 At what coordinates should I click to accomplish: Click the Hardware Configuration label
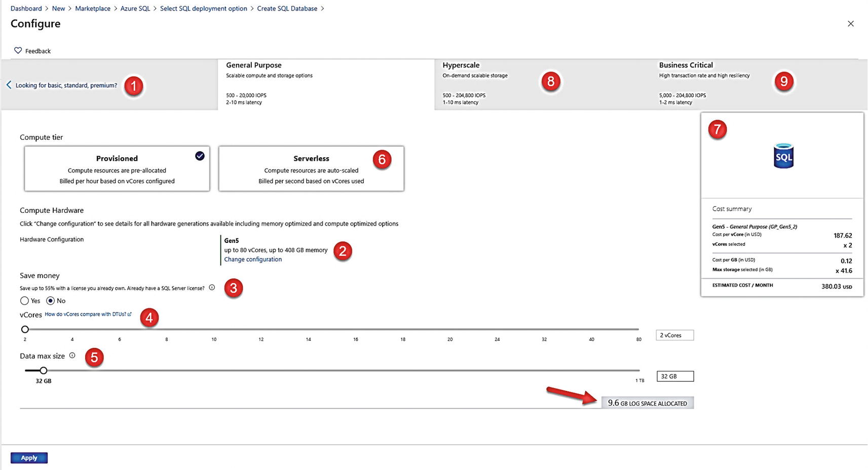(x=52, y=239)
